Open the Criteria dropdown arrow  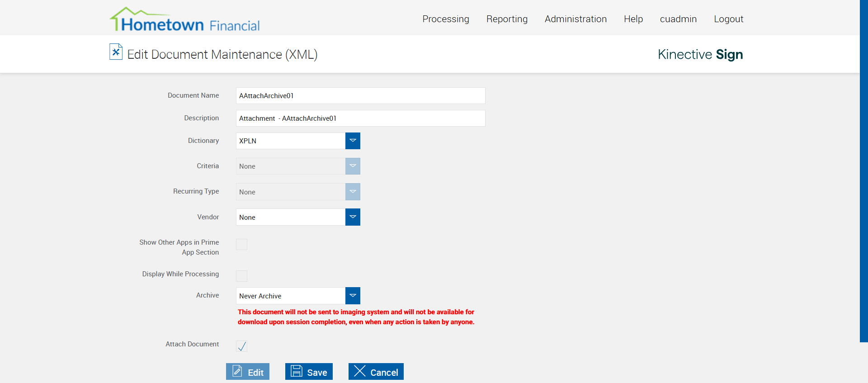(x=353, y=166)
